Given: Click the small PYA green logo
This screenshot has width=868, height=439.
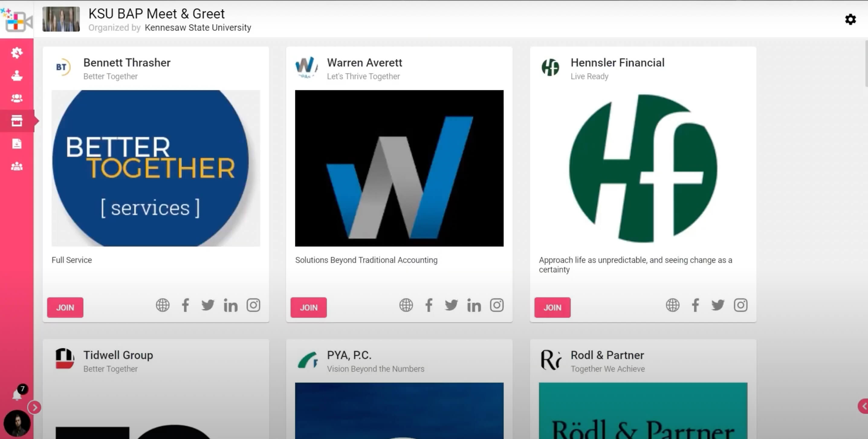Looking at the screenshot, I should (308, 360).
